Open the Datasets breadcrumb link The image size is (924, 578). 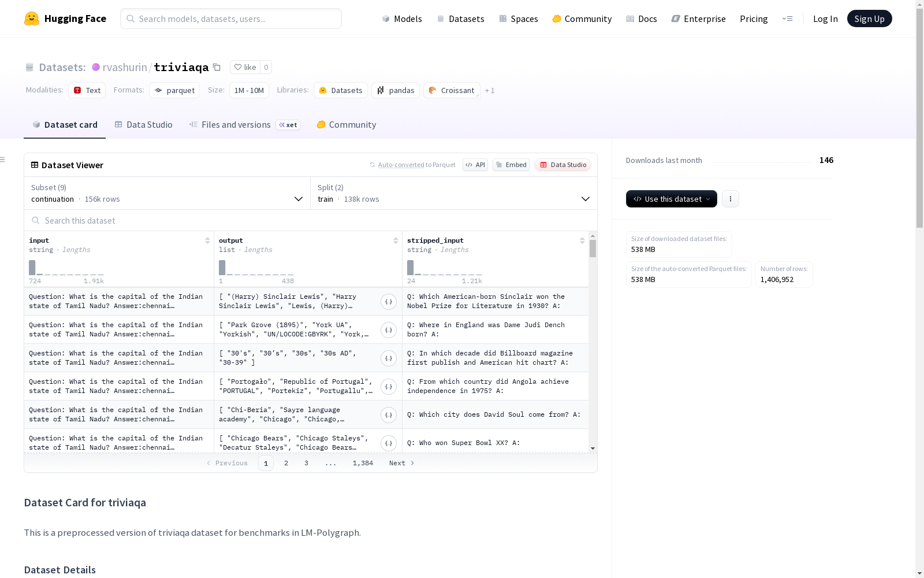pos(62,67)
